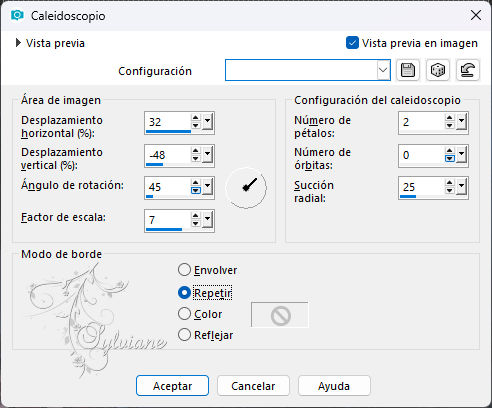Screen dimensions: 492x408
Task: Choose the Color border mode option
Action: point(184,314)
